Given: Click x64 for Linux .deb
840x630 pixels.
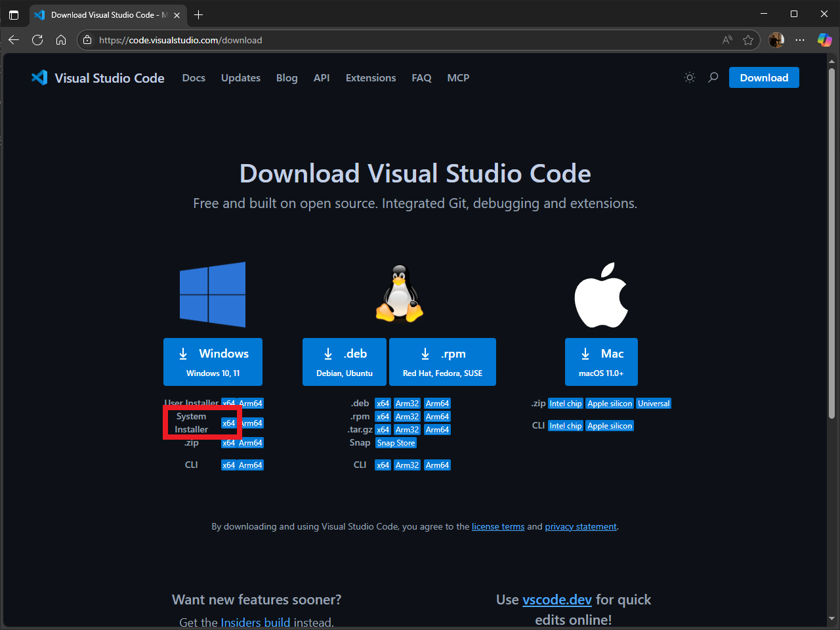Looking at the screenshot, I should (383, 404).
